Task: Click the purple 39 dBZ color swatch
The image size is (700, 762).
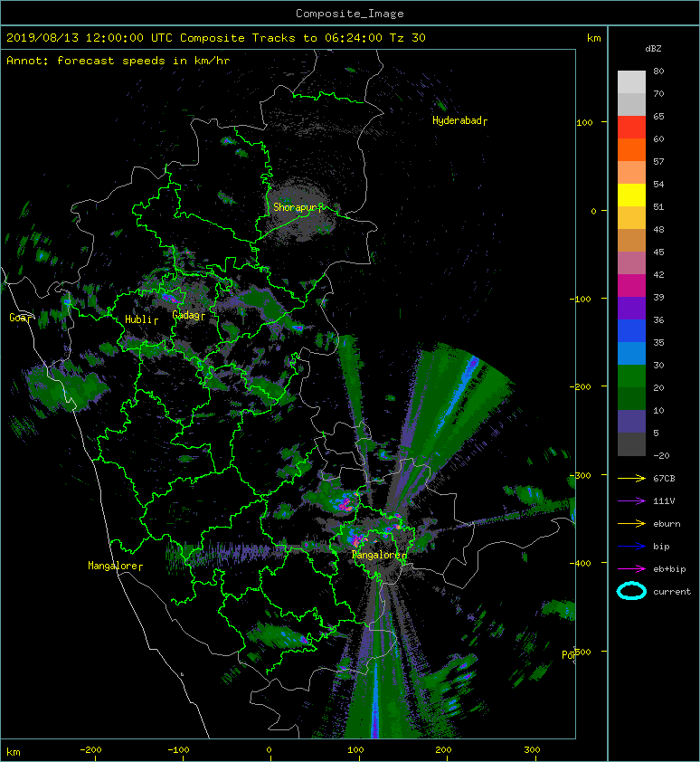Action: 631,308
